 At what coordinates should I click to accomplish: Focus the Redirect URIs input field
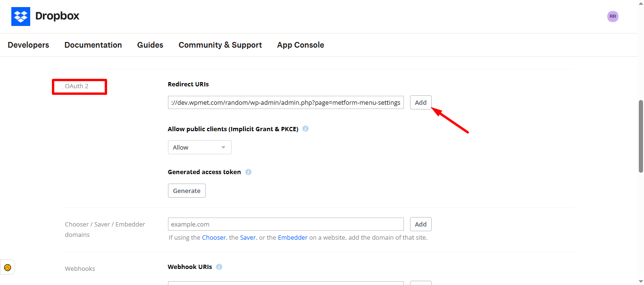[x=285, y=102]
